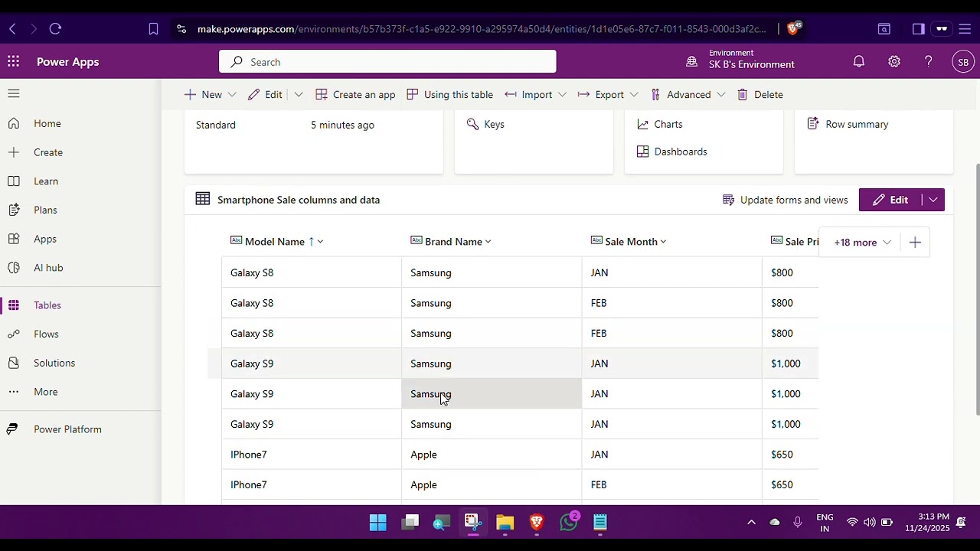Open WhatsApp from taskbar
Screen dimensions: 980x551
point(568,523)
